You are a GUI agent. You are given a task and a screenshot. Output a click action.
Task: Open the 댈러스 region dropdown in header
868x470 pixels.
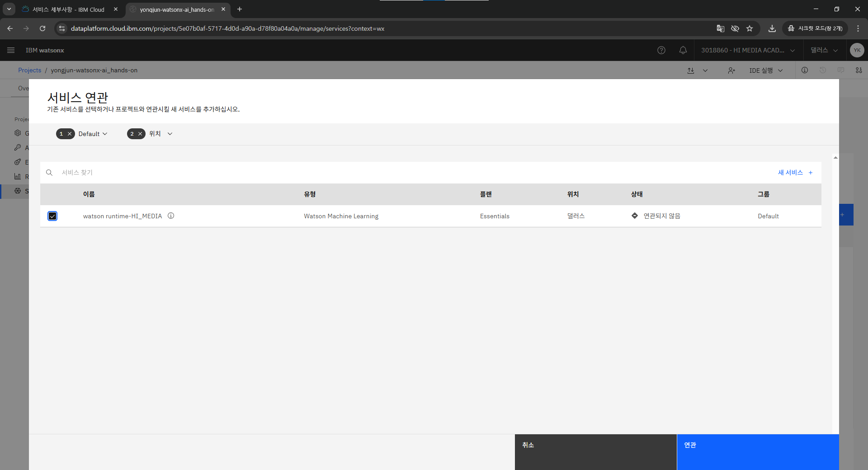click(824, 50)
